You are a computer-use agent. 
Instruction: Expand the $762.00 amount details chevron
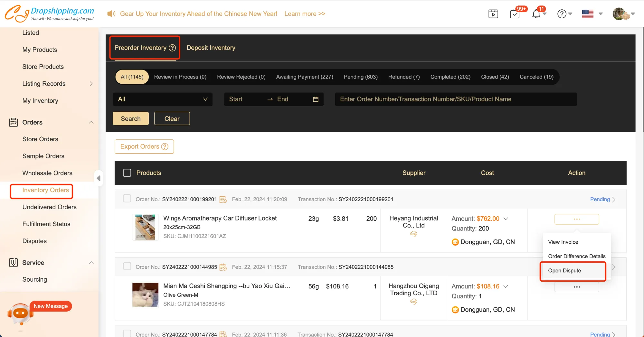point(506,219)
